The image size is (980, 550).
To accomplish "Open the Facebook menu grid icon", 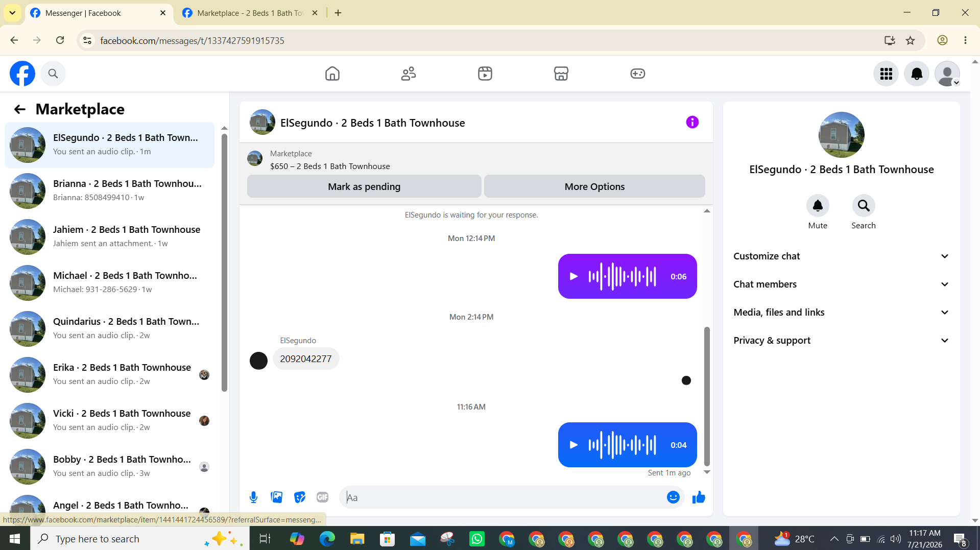I will [x=886, y=74].
